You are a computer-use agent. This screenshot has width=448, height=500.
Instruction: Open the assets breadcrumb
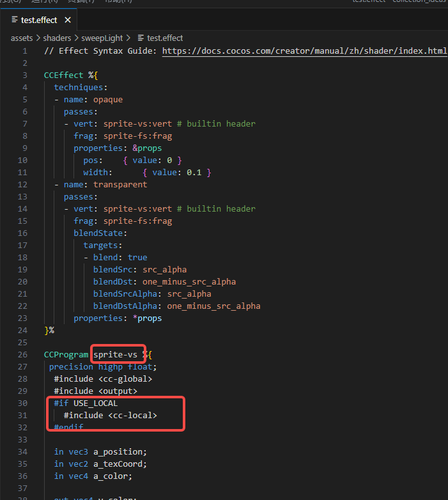[22, 38]
